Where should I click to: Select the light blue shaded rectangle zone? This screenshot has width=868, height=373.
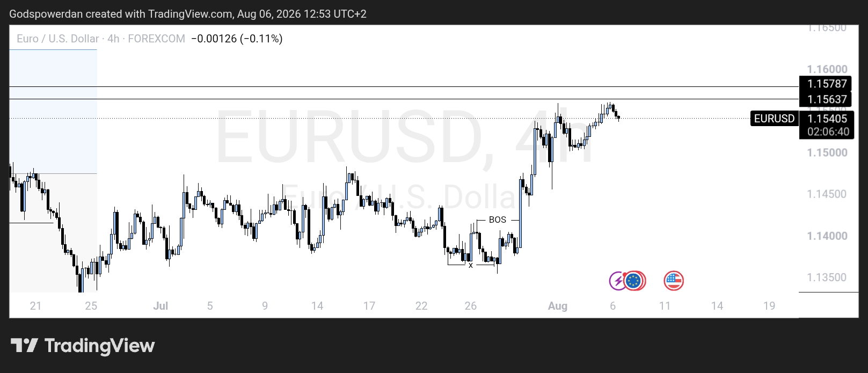coord(53,112)
